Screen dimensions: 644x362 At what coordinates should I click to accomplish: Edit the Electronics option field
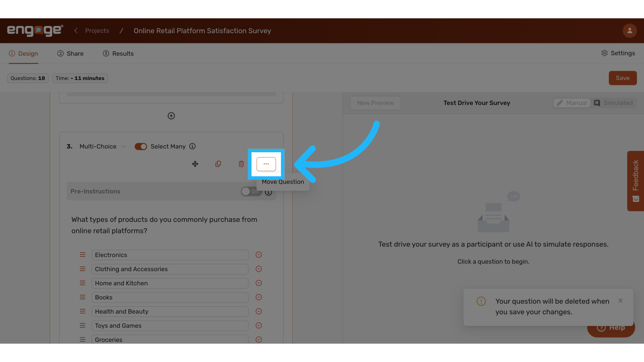(170, 255)
